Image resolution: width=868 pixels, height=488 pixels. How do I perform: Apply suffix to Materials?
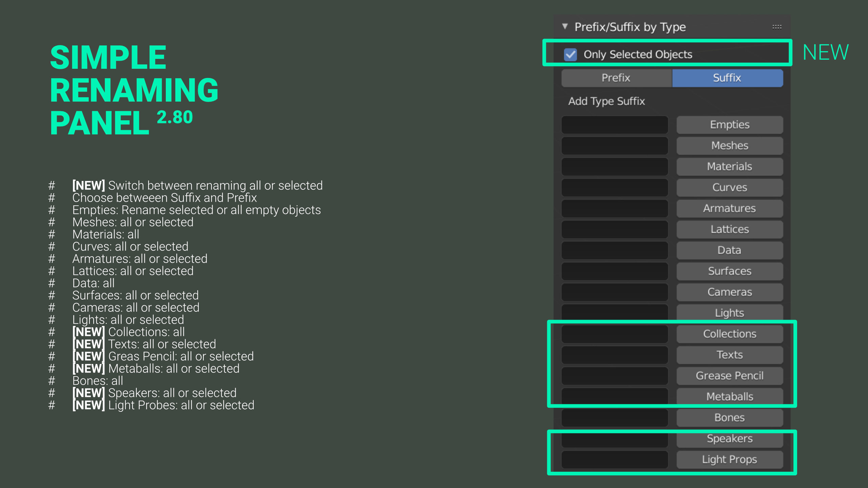pyautogui.click(x=730, y=167)
